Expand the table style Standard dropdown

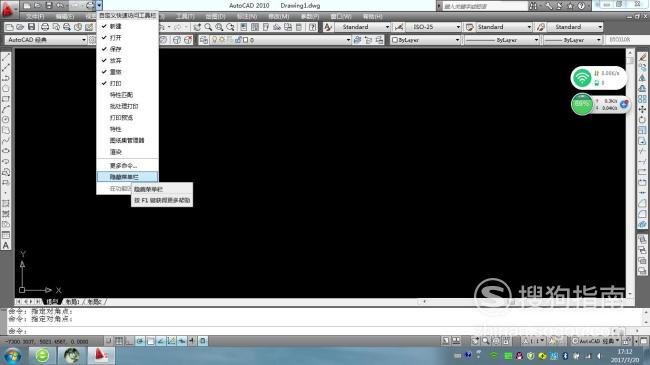click(529, 27)
